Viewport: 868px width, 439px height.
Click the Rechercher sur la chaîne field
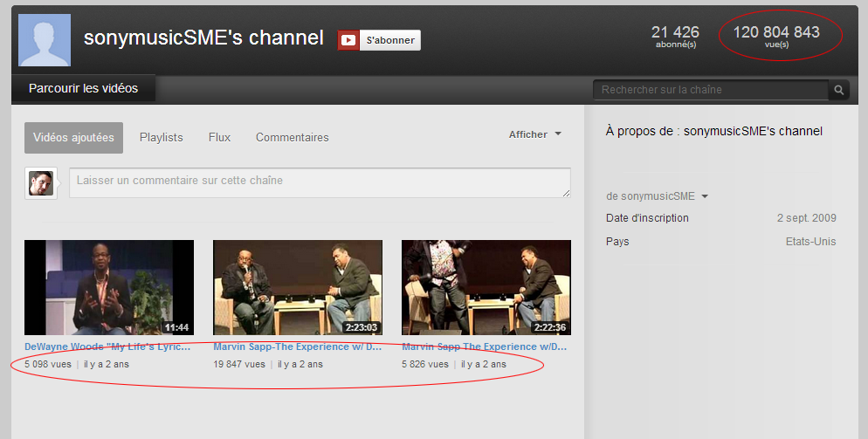tap(710, 90)
